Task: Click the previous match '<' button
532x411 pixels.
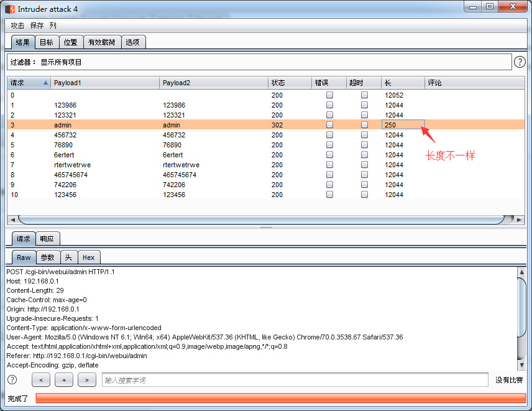Action: click(40, 380)
